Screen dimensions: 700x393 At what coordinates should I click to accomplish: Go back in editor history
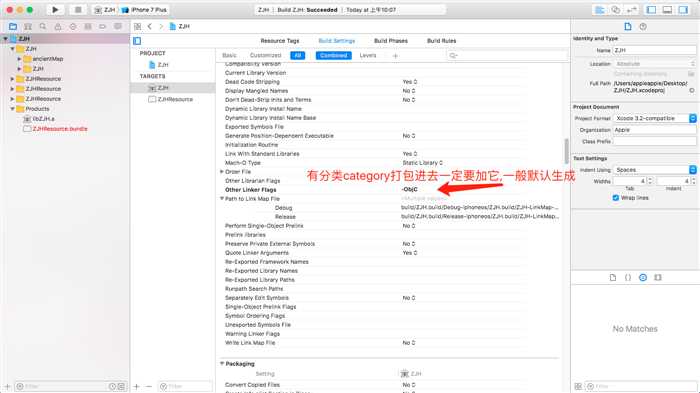[x=150, y=27]
